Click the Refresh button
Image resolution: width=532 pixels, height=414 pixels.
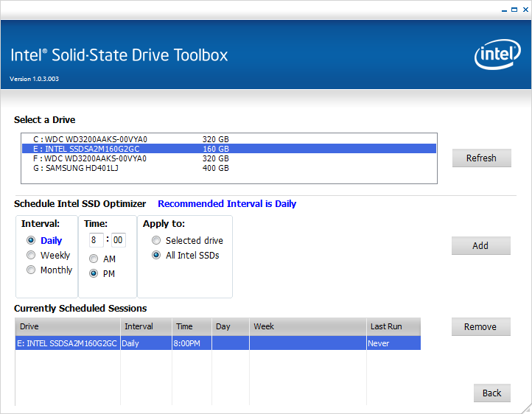pos(481,158)
